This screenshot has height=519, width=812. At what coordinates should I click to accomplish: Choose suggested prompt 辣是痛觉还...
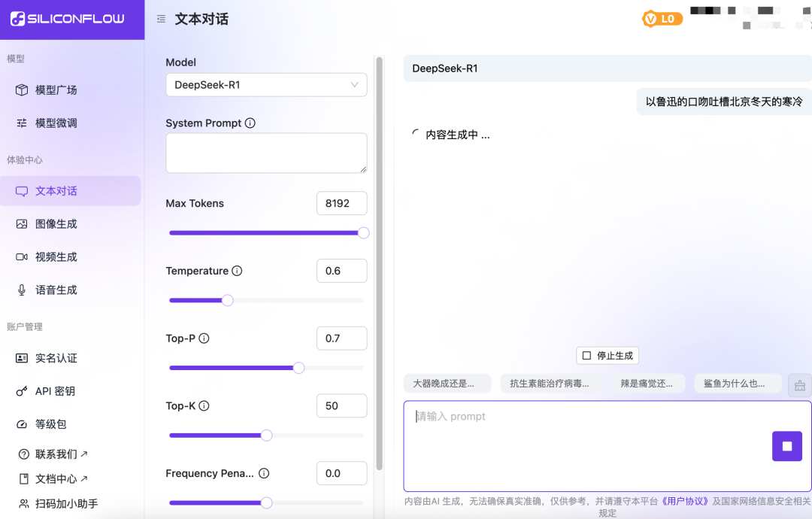(648, 384)
